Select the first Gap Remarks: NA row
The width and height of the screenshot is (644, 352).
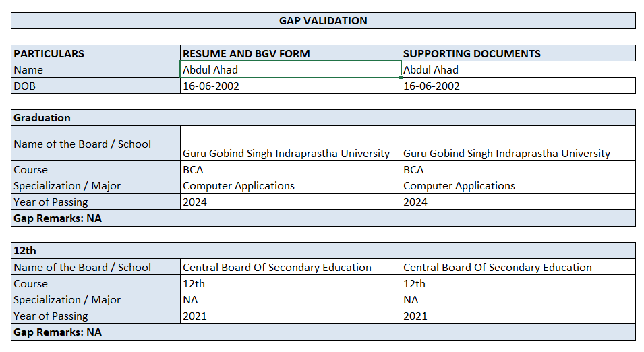(x=323, y=218)
